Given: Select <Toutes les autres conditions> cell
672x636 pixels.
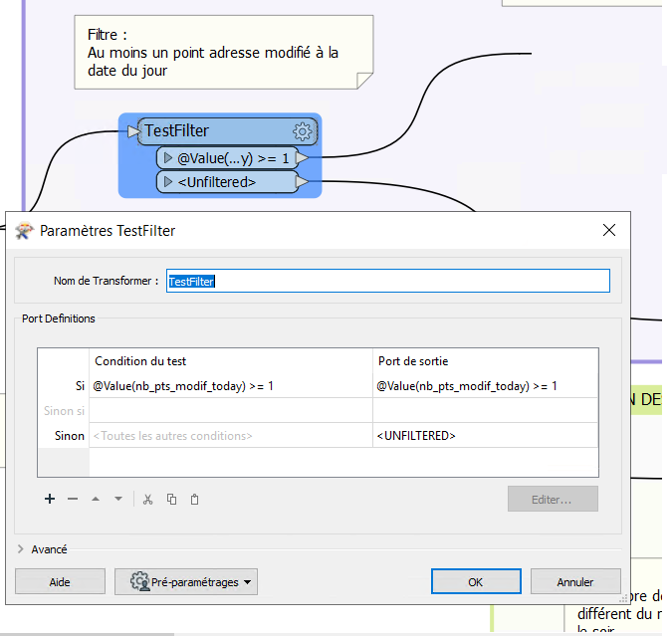Looking at the screenshot, I should [231, 435].
